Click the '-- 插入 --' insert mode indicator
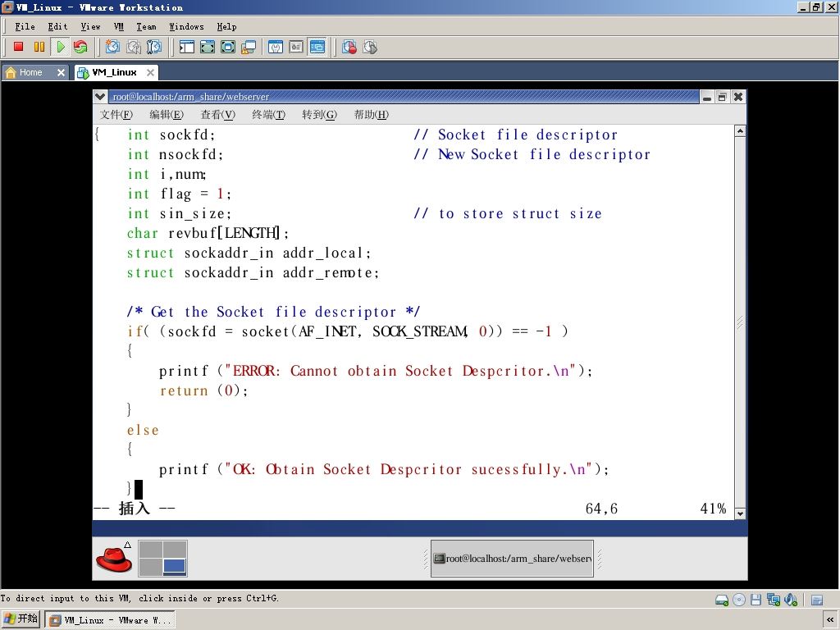Viewport: 840px width, 630px height. tap(135, 508)
